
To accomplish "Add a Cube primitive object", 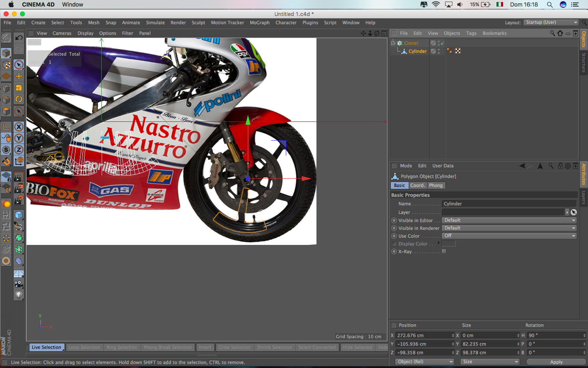I will click(19, 215).
